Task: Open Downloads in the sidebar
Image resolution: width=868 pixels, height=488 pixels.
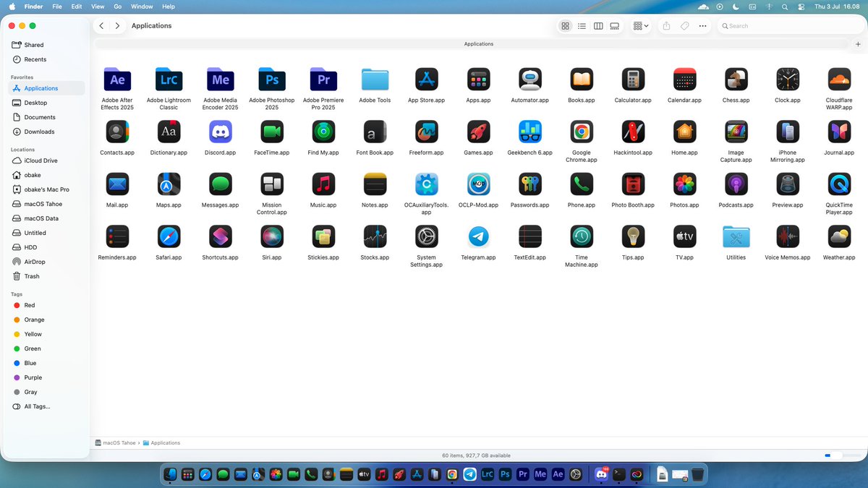Action: (46, 132)
